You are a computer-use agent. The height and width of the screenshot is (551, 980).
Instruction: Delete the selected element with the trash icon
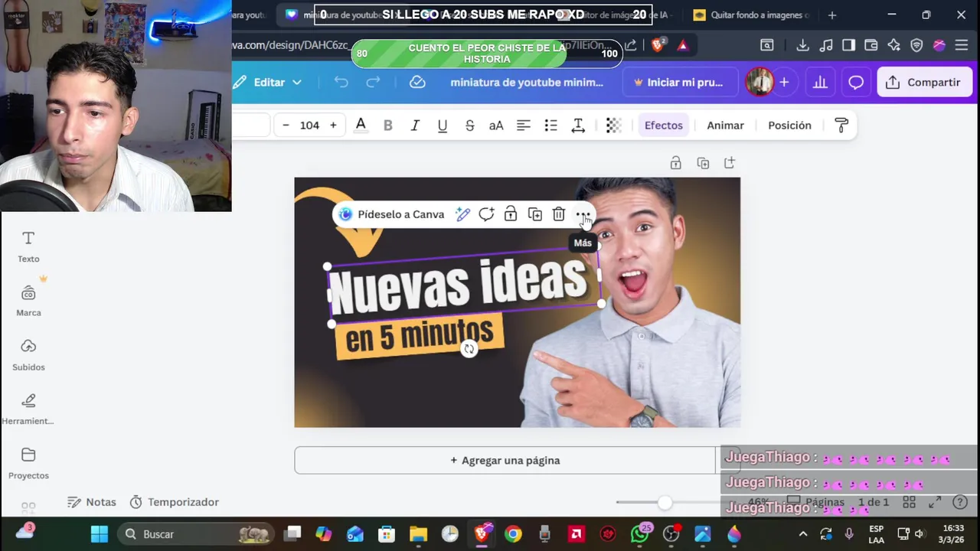click(x=559, y=214)
